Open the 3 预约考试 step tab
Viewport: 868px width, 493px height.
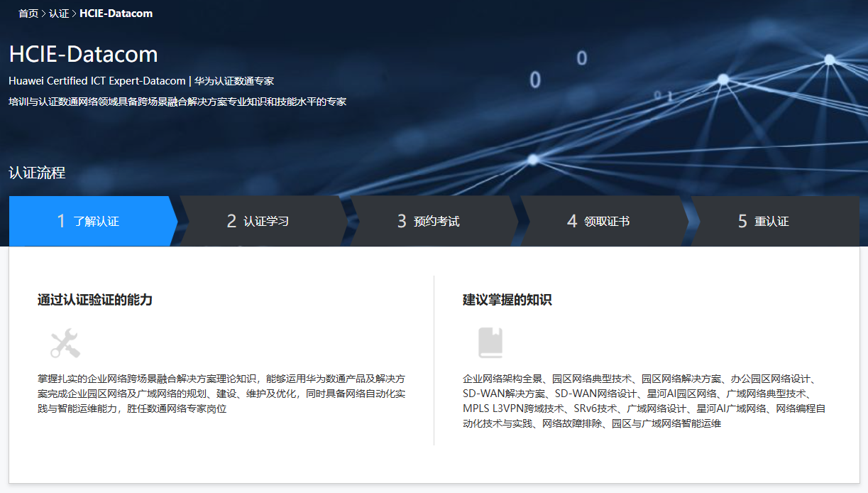434,221
